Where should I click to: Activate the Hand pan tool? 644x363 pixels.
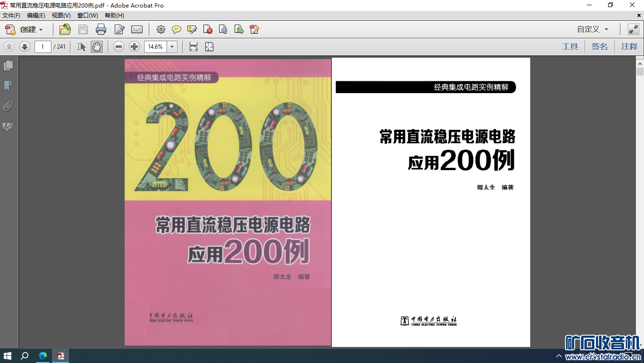(x=97, y=47)
